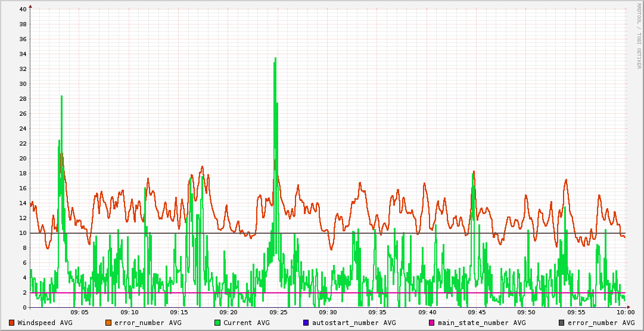This screenshot has width=644, height=331.
Task: Click the y-axis value 30
Action: [x=23, y=84]
